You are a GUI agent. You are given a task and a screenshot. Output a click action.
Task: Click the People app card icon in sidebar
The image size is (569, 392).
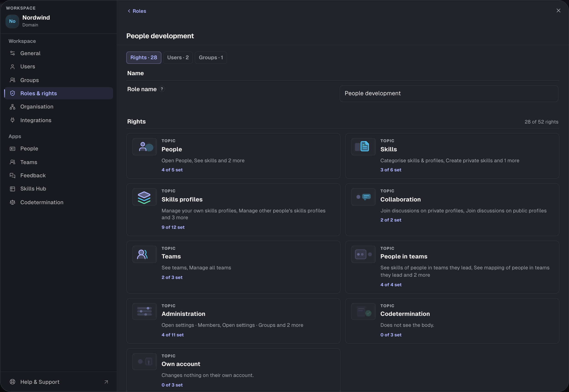(13, 149)
